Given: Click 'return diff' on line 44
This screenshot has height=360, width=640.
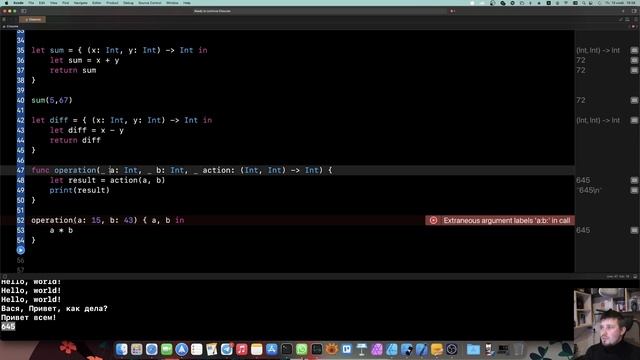Looking at the screenshot, I should tap(75, 140).
